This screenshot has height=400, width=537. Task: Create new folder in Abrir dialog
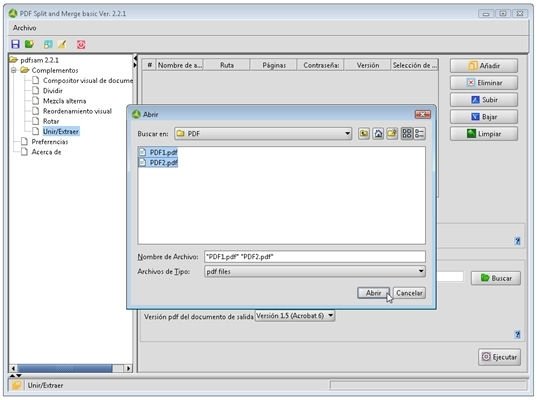pos(392,134)
